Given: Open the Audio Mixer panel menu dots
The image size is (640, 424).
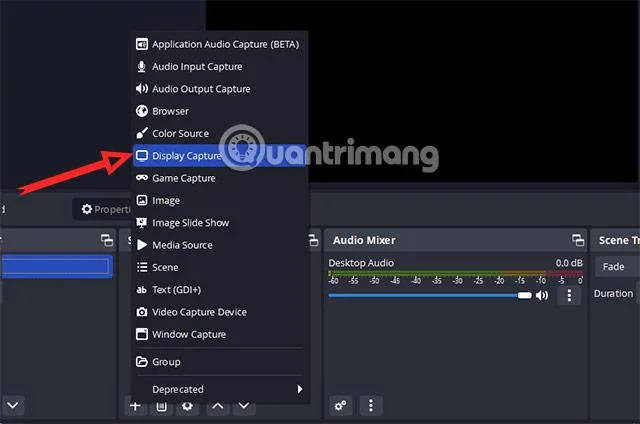Looking at the screenshot, I should (371, 406).
